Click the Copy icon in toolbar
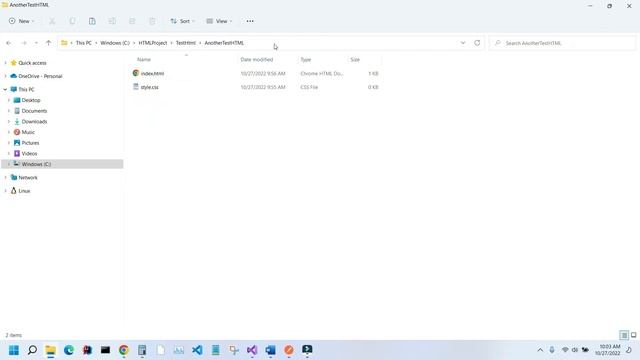 pos(72,21)
